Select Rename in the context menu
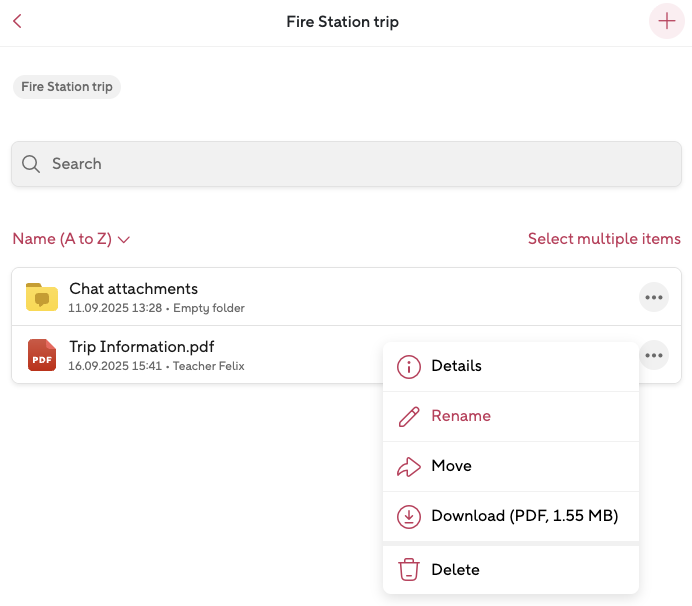Image resolution: width=692 pixels, height=606 pixels. 461,416
